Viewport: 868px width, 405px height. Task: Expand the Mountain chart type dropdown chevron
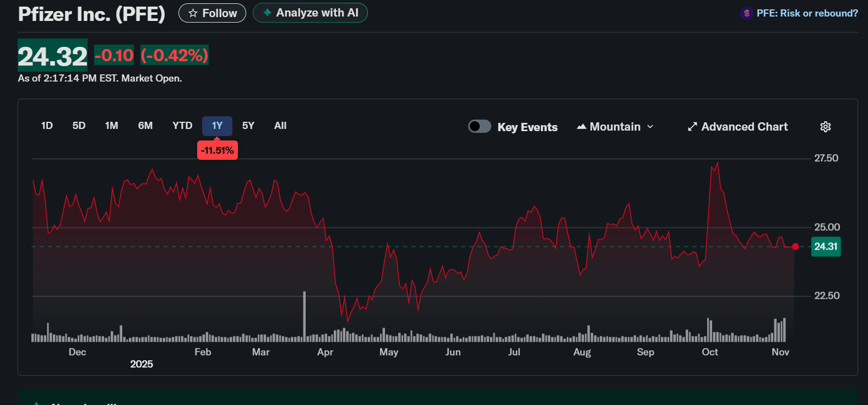[650, 127]
